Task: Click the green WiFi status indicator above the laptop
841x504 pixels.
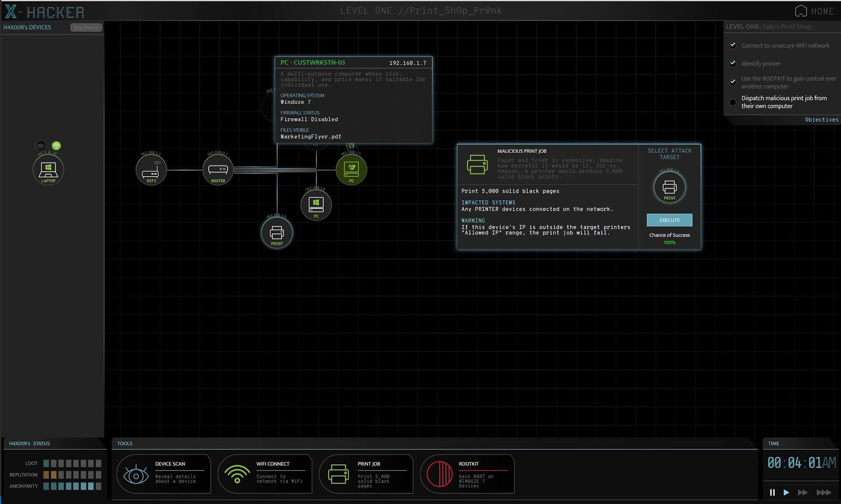Action: pos(55,146)
